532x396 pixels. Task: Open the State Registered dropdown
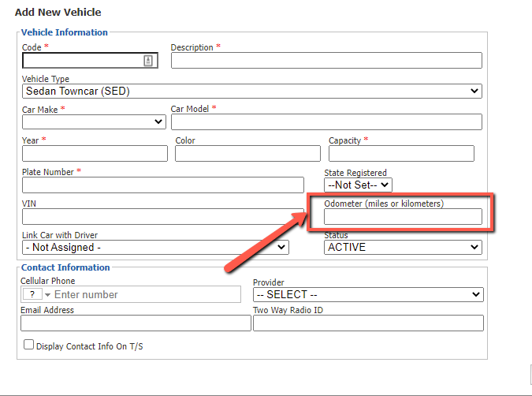358,185
